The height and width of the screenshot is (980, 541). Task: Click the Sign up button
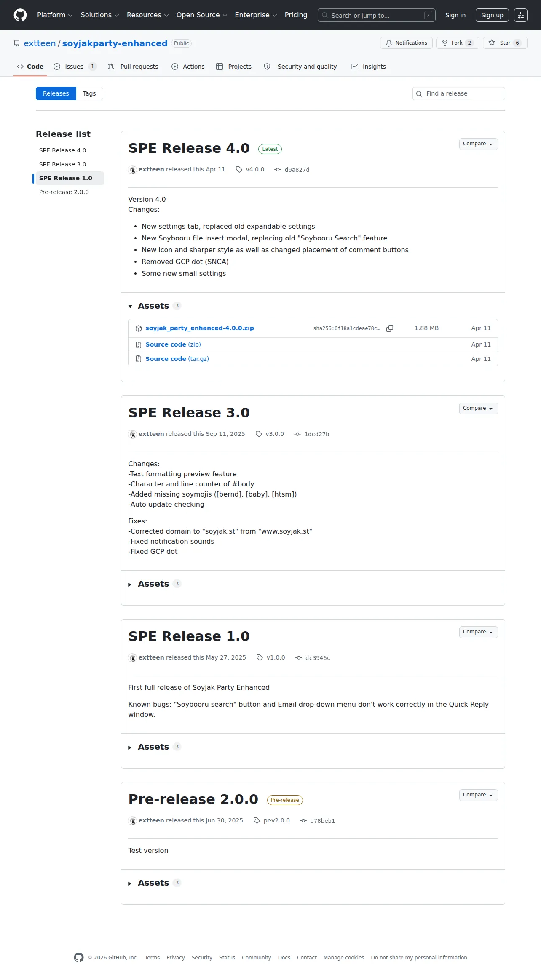pos(492,15)
